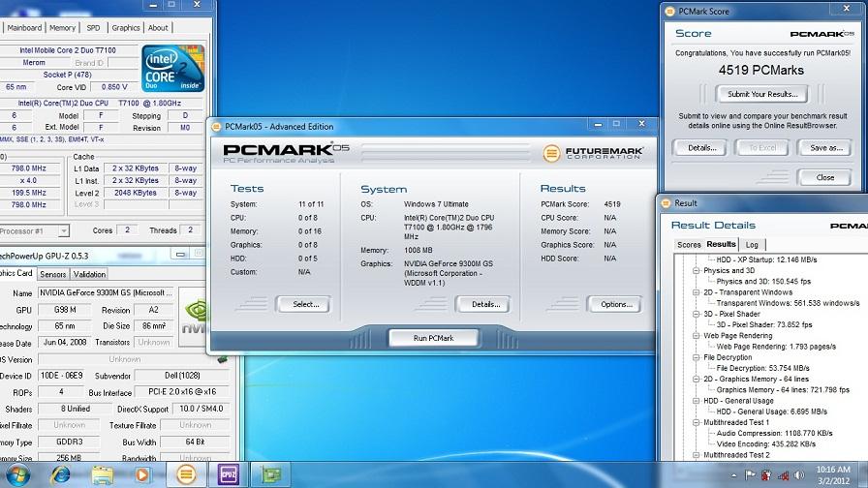Image resolution: width=868 pixels, height=488 pixels.
Task: Click the To Excel button
Action: pyautogui.click(x=762, y=148)
